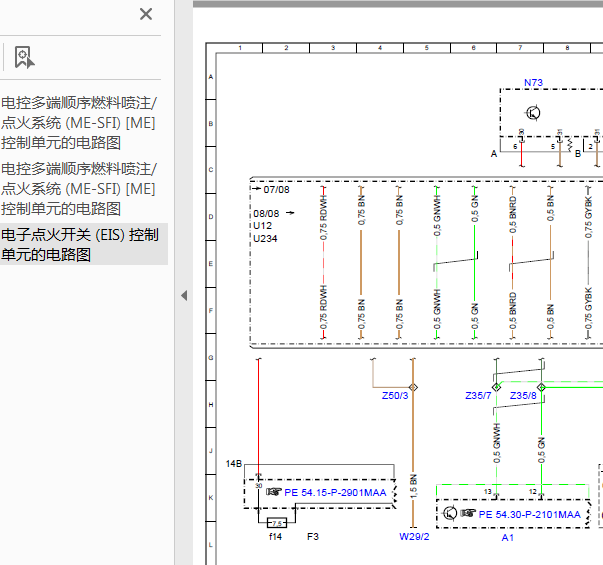The width and height of the screenshot is (603, 565).
Task: Click the F3 label
Action: [x=313, y=537]
